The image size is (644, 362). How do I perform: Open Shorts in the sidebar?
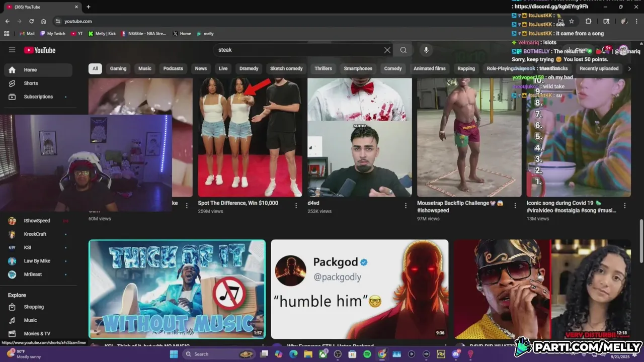(38, 83)
